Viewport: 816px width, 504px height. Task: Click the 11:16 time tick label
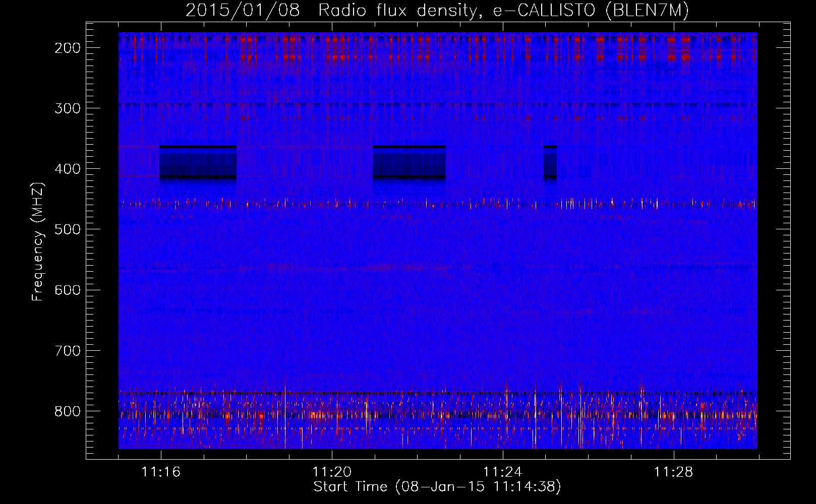pos(161,472)
